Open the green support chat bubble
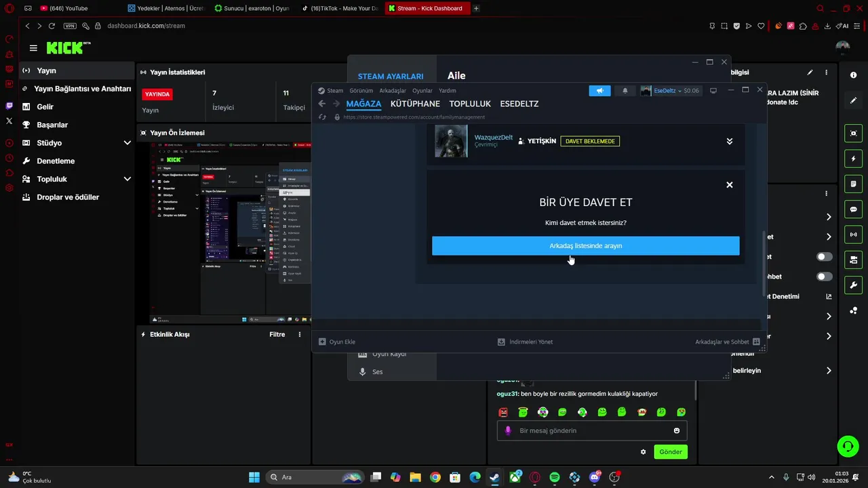 coord(848,446)
